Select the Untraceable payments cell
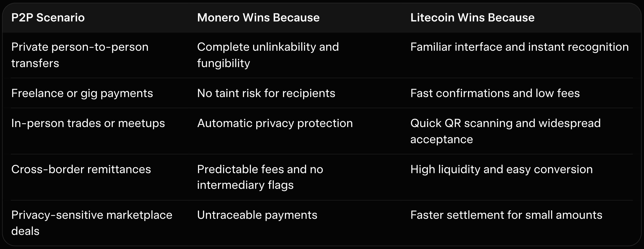This screenshot has height=249, width=644. 257,215
